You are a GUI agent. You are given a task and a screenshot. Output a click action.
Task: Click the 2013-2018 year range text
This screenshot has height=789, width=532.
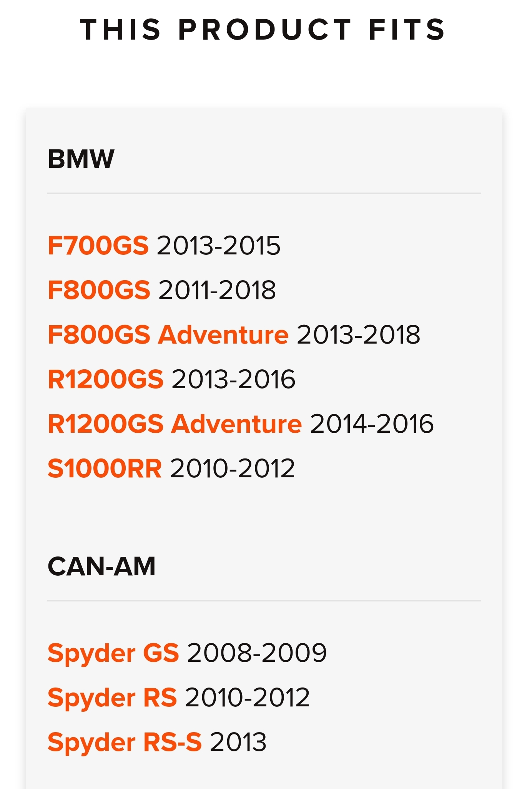pos(359,334)
